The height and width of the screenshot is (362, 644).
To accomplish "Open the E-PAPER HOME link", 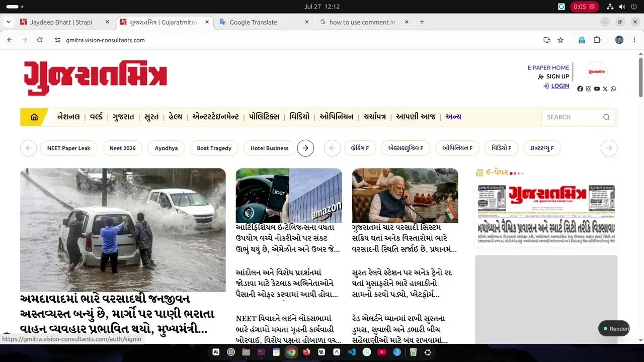I will click(x=548, y=68).
